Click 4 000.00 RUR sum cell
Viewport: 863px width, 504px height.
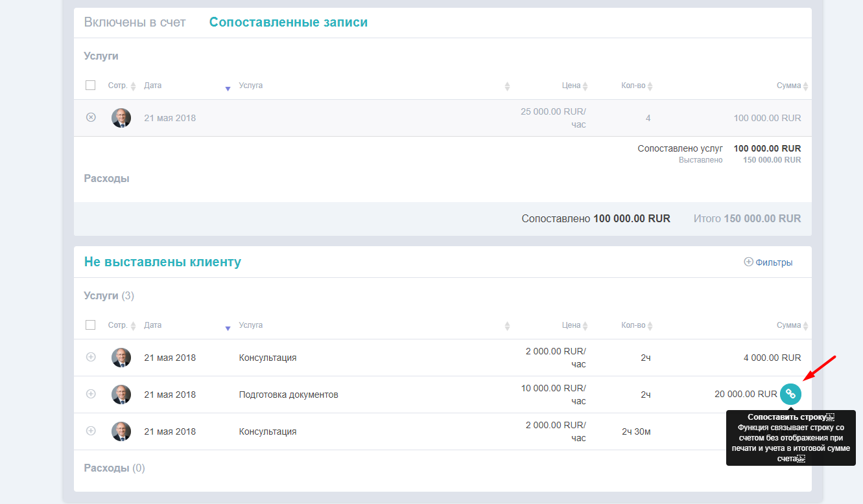pyautogui.click(x=772, y=358)
